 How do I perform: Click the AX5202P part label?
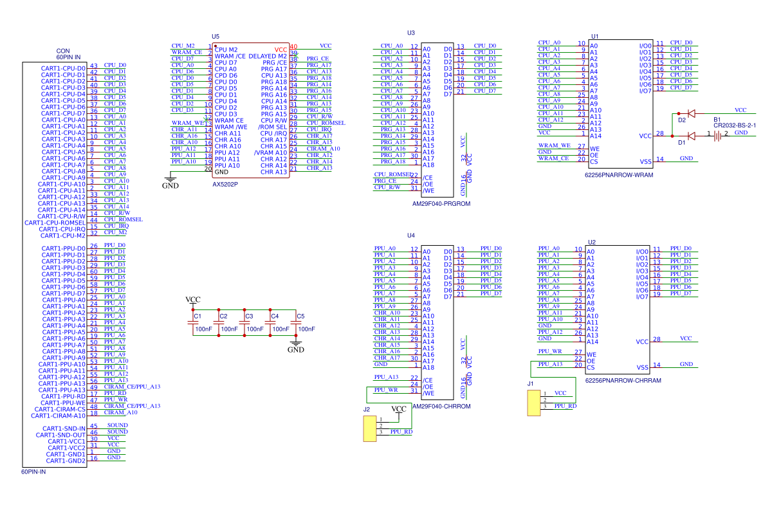225,184
